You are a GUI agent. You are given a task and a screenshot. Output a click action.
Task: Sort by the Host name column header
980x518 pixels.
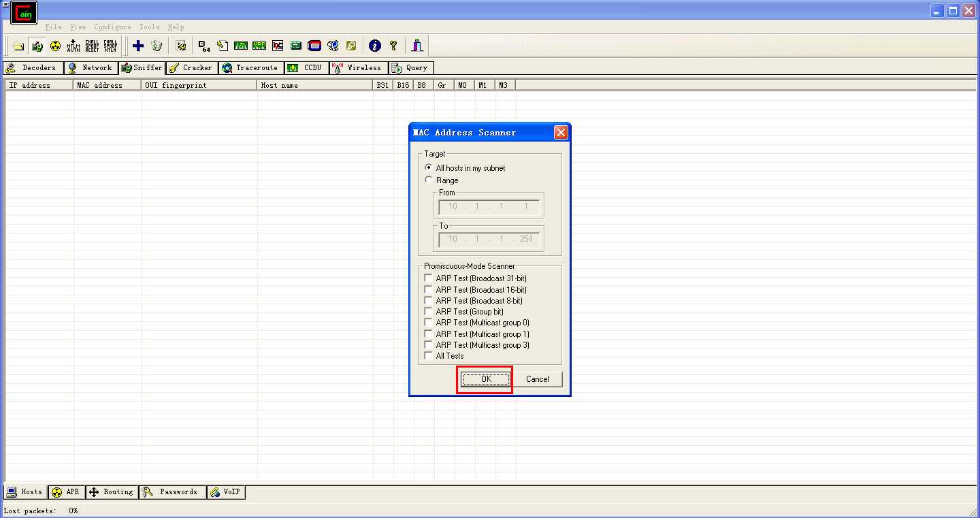point(315,85)
